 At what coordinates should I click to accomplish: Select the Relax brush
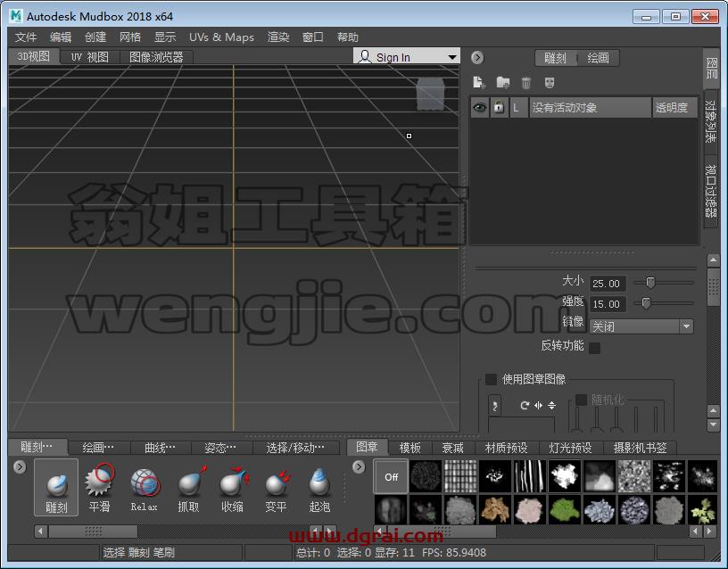coord(145,488)
